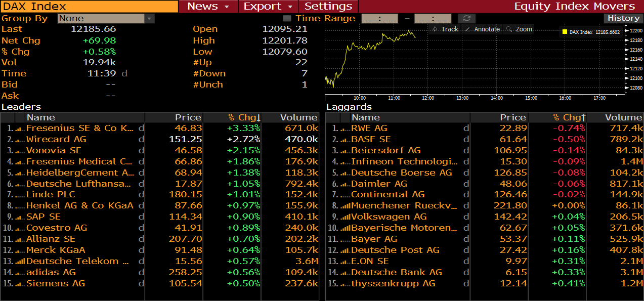644x301 pixels.
Task: Click Fresenius Medical Care row name
Action: [80, 162]
